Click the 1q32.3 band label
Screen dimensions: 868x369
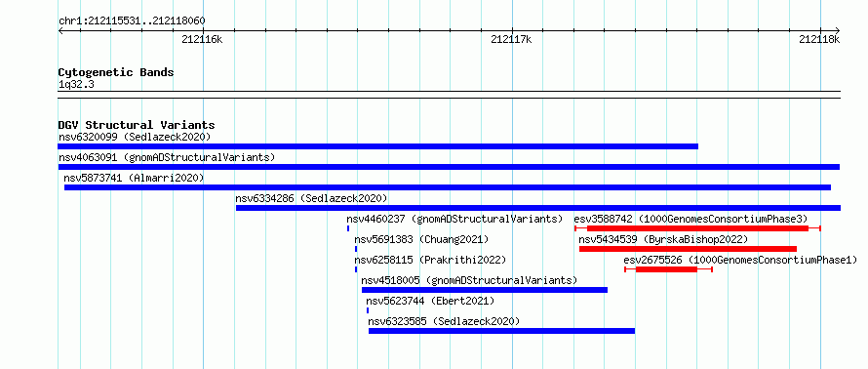[76, 84]
